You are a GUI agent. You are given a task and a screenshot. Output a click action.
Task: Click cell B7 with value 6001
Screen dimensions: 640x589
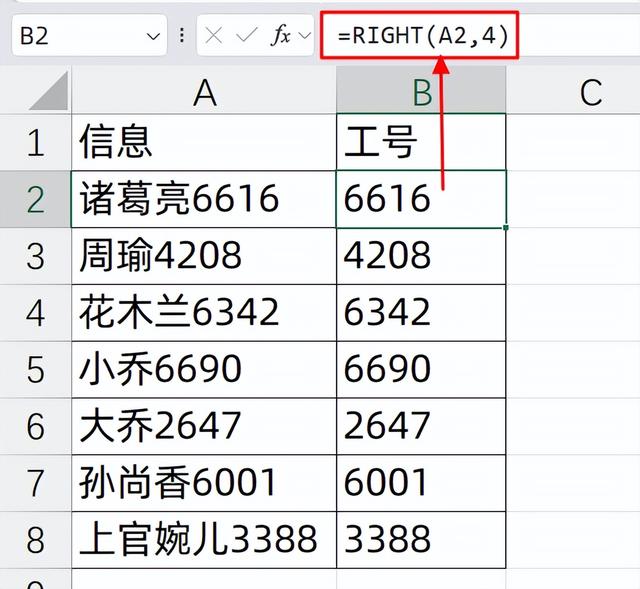[x=421, y=483]
